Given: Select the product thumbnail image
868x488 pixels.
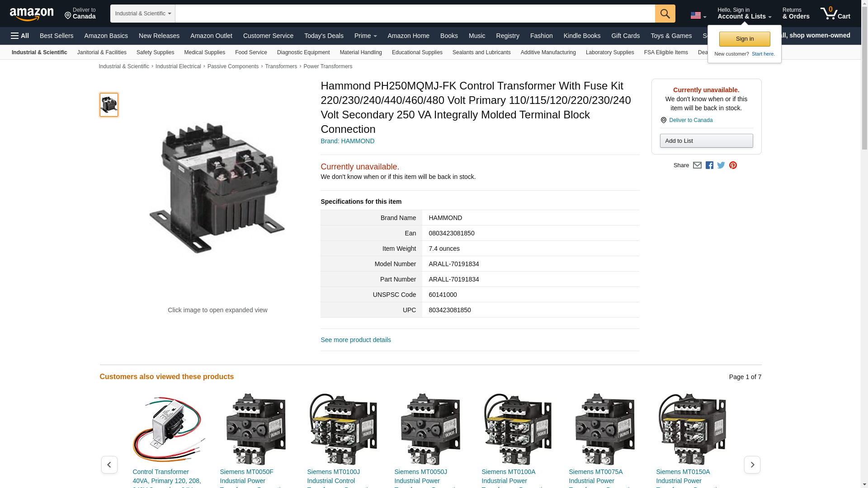Looking at the screenshot, I should 109,105.
